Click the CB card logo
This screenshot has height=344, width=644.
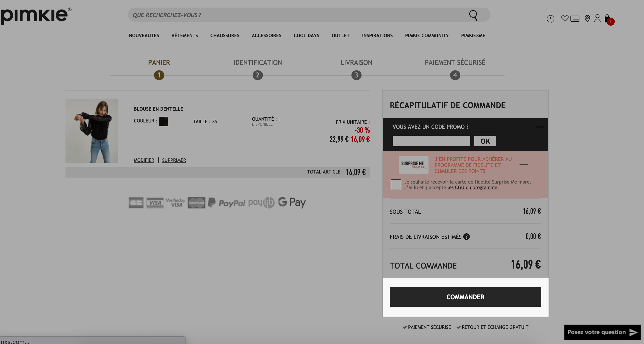136,203
